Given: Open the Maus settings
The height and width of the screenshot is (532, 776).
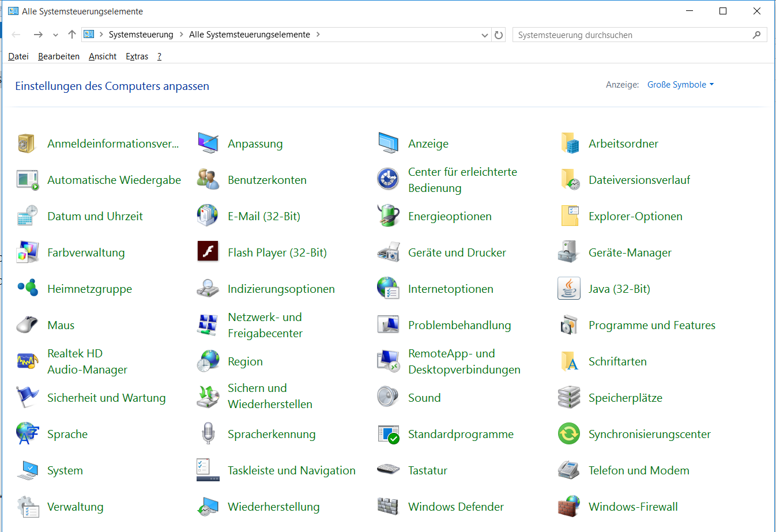Looking at the screenshot, I should click(60, 325).
